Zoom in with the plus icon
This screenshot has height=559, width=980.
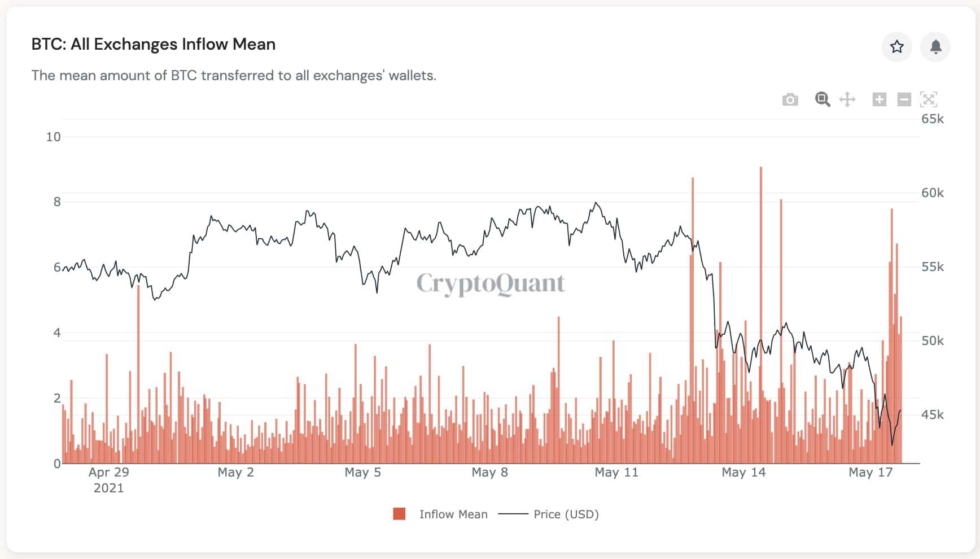[879, 100]
